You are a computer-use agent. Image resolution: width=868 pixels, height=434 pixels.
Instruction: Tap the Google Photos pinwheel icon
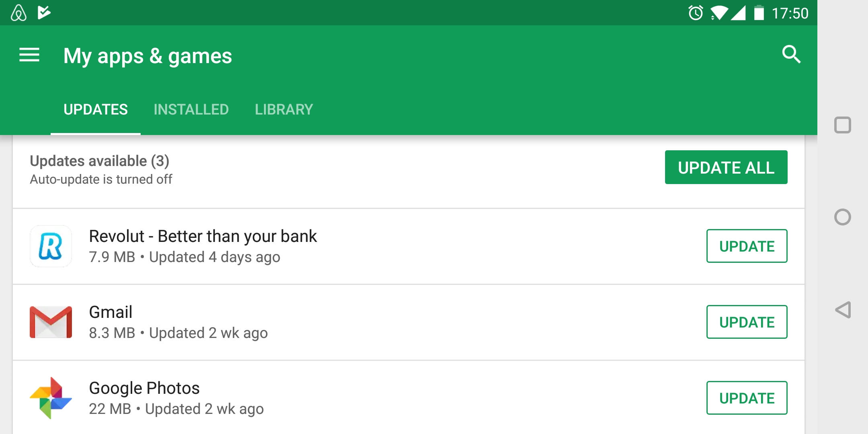[51, 398]
